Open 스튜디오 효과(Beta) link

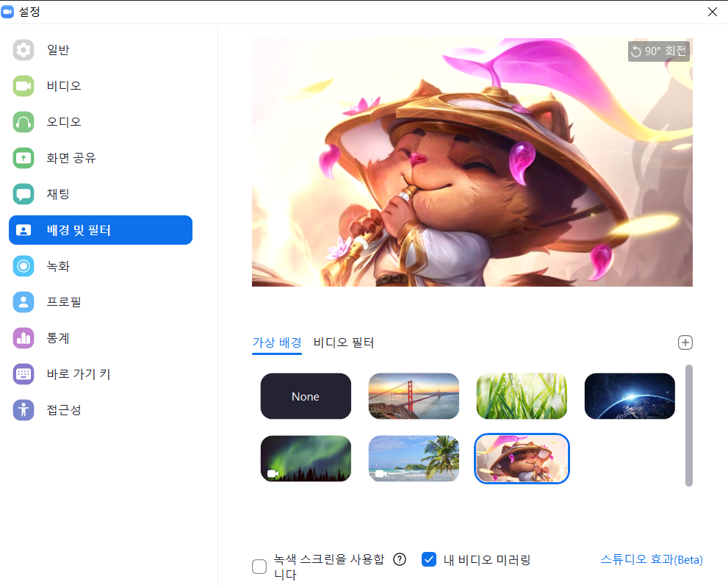[652, 559]
